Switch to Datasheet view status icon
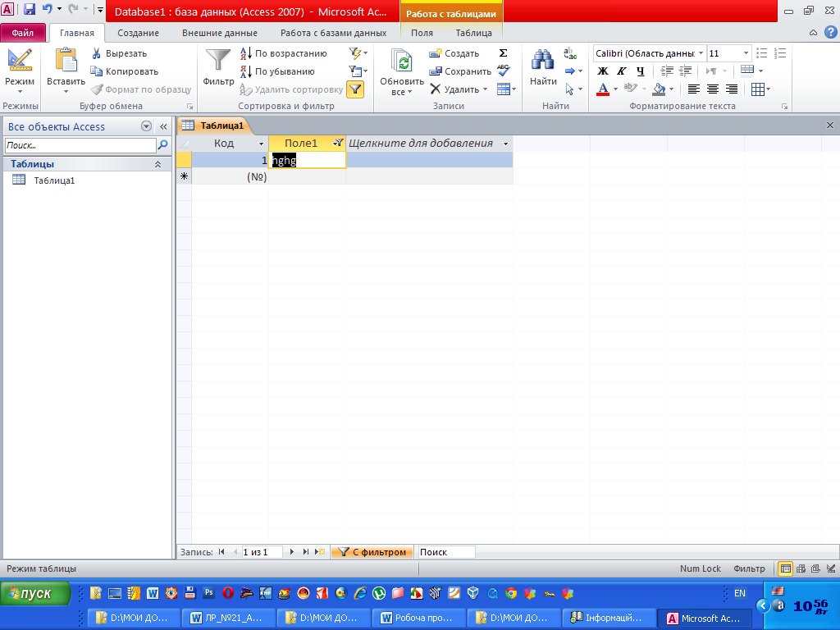This screenshot has width=840, height=630. click(785, 569)
